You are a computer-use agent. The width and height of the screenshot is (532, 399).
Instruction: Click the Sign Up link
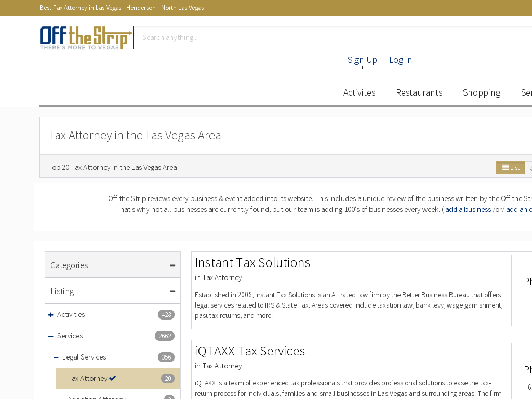[x=362, y=60]
